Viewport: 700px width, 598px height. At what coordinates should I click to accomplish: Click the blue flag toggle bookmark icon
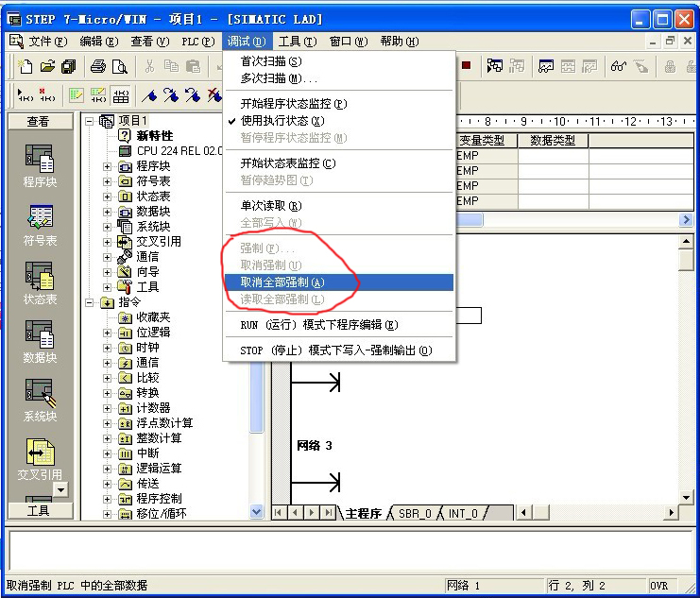point(149,95)
